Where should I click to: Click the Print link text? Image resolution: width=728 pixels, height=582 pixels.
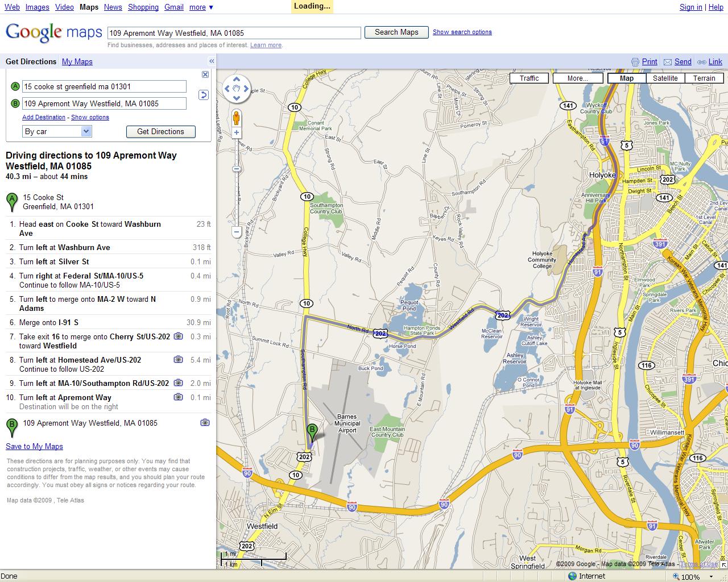(x=650, y=62)
